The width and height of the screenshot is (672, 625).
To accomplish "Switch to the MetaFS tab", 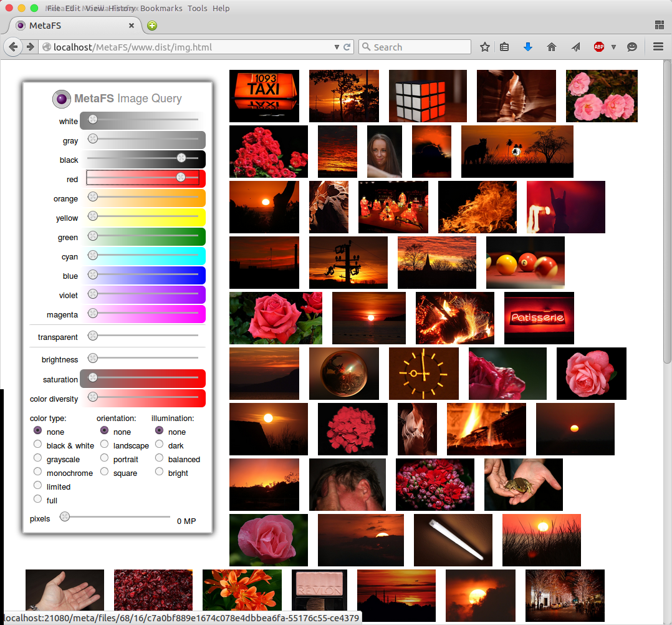I will (x=75, y=26).
